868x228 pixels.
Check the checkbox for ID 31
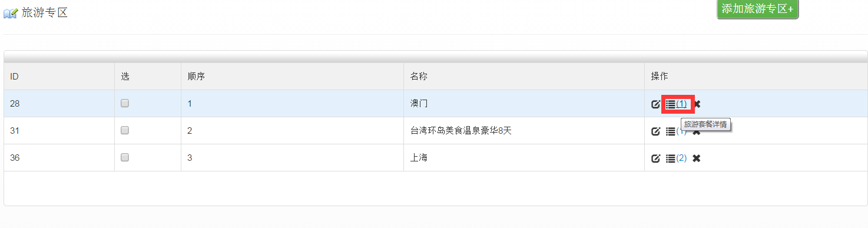pyautogui.click(x=125, y=130)
